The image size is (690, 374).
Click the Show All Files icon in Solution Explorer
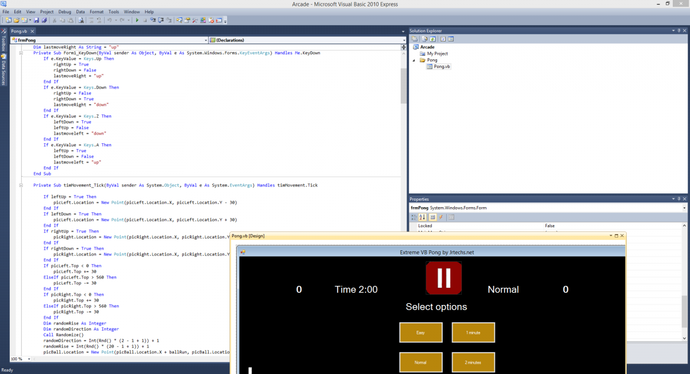425,39
